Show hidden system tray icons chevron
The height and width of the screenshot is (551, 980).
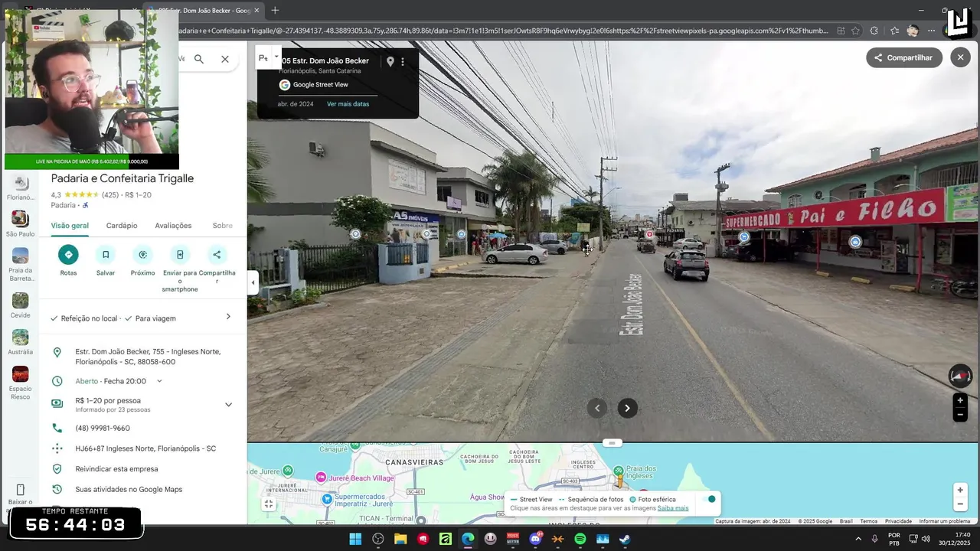point(857,539)
